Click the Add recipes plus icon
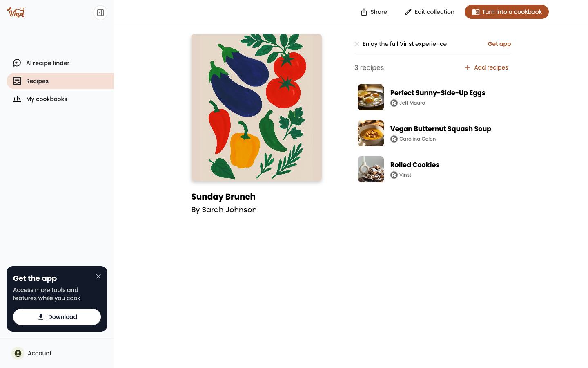The image size is (588, 368). click(468, 67)
